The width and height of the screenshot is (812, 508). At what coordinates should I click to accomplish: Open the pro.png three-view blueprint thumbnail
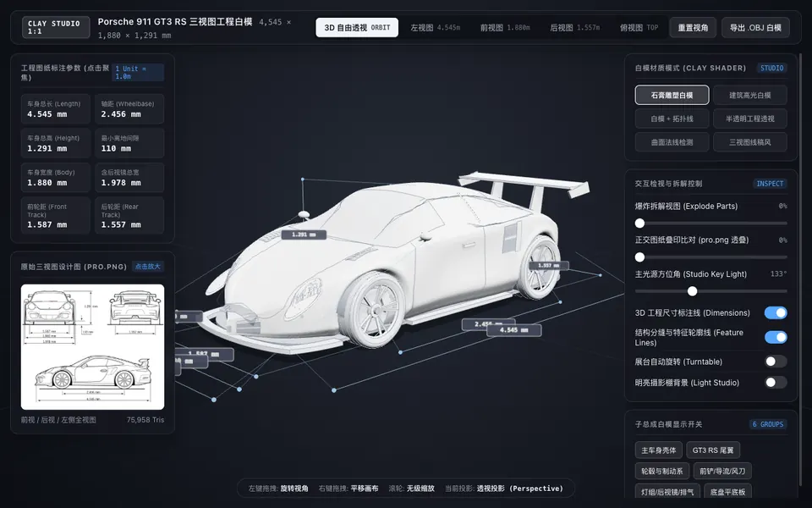93,347
